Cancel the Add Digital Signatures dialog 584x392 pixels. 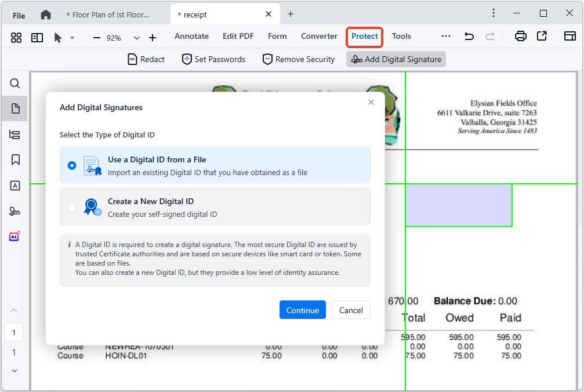tap(351, 310)
